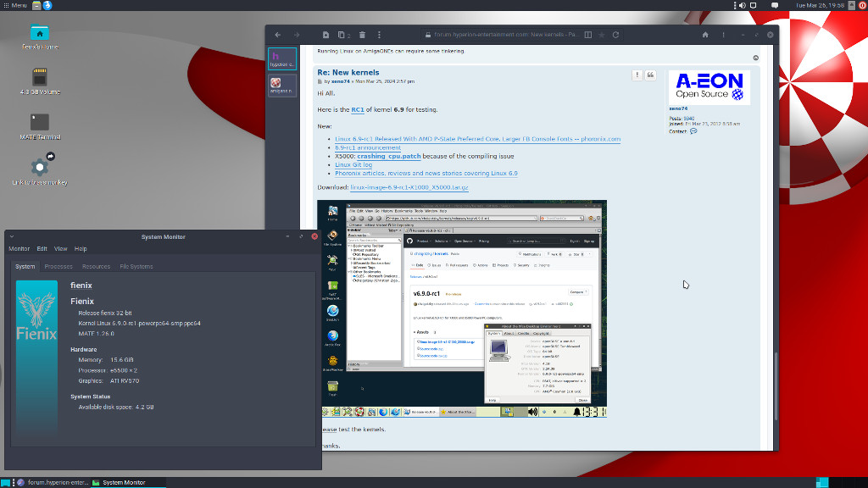This screenshot has height=488, width=868.
Task: Open a new tab in browser
Action: pyautogui.click(x=326, y=35)
